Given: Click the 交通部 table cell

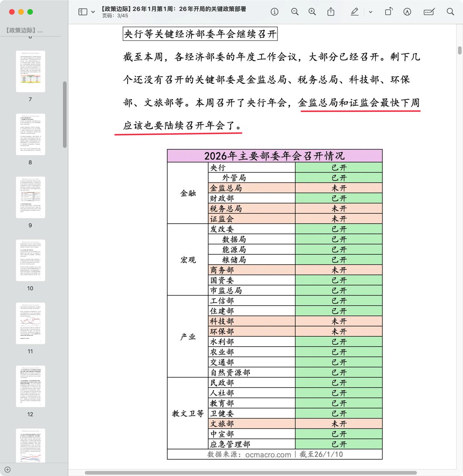Looking at the screenshot, I should coord(252,363).
